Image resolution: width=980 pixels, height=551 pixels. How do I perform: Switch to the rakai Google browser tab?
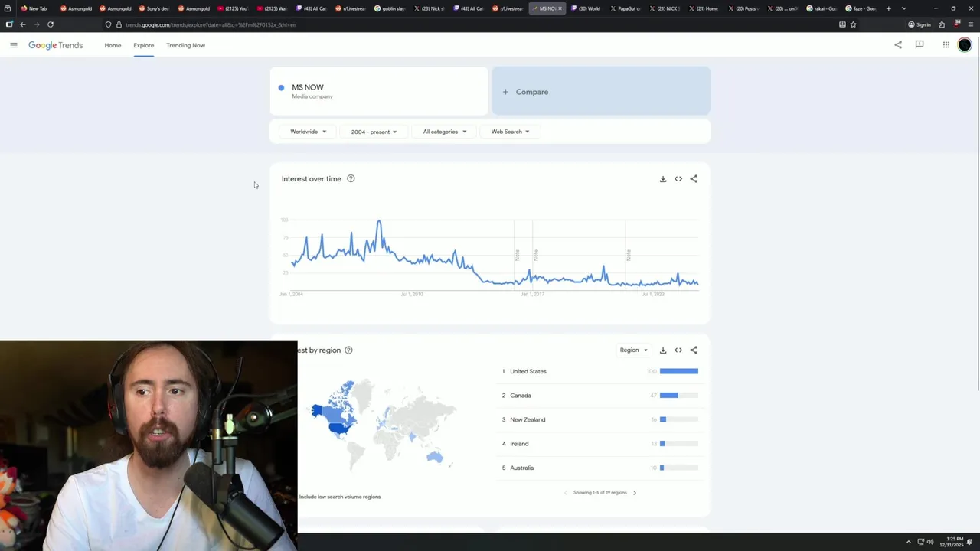point(822,8)
